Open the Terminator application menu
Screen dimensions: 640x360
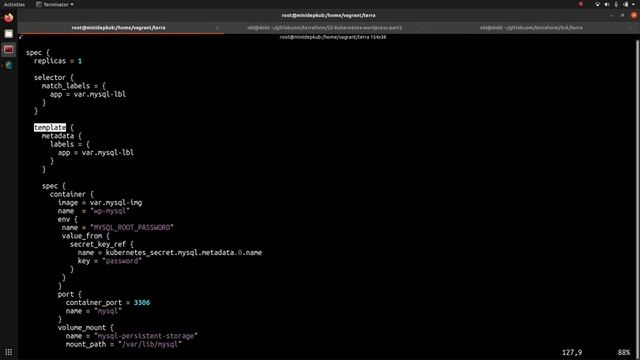coord(55,4)
